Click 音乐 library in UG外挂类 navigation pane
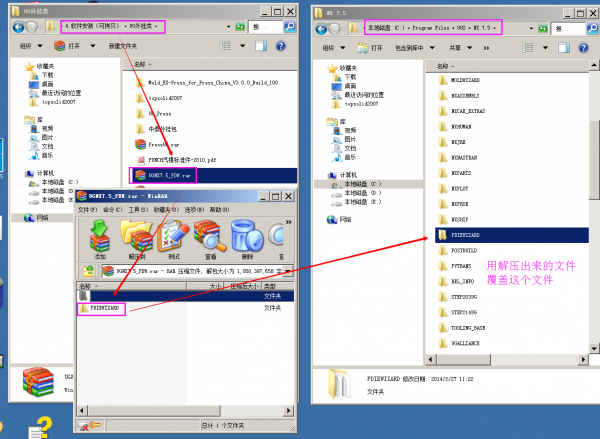This screenshot has height=439, width=600. [47, 155]
